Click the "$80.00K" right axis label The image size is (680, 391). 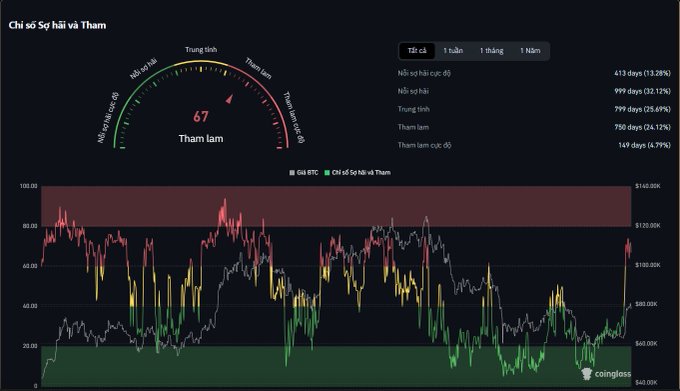[646, 304]
